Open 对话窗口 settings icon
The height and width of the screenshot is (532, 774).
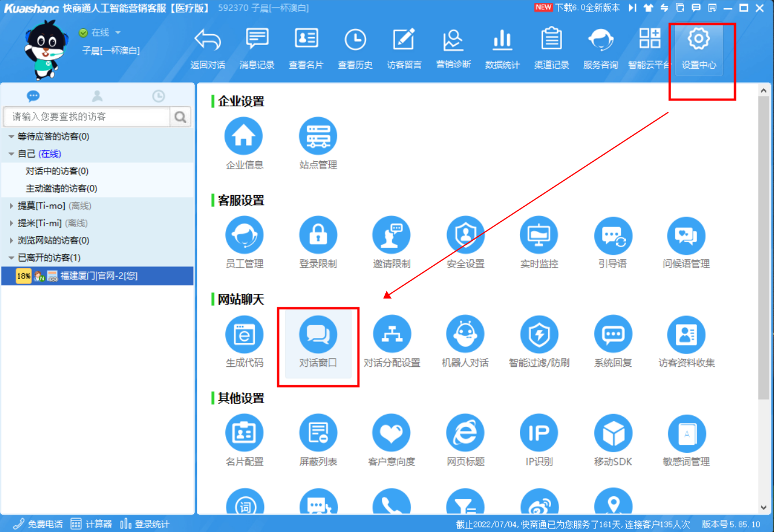coord(318,334)
